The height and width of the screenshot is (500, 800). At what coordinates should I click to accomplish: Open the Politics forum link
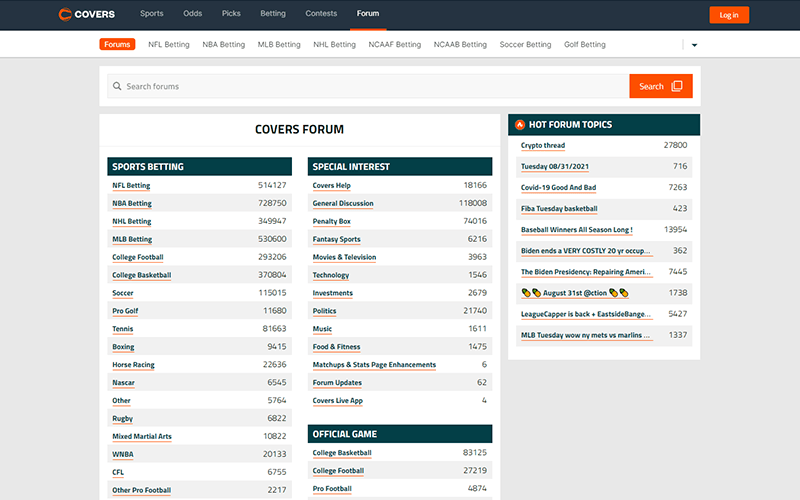click(324, 311)
